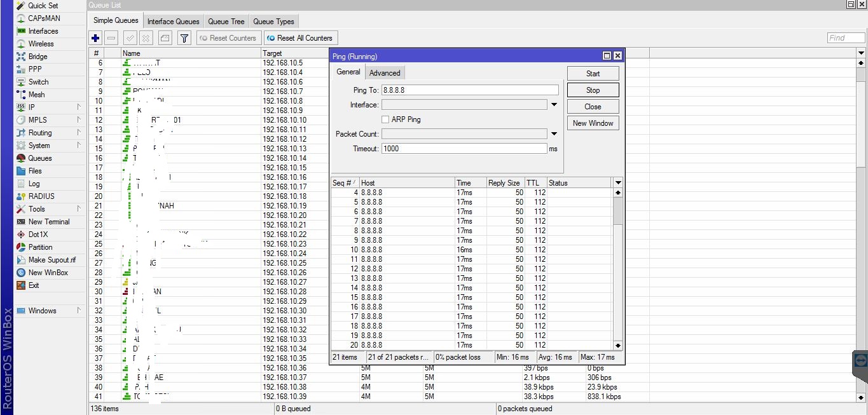Select ping result row sequence 10
Image resolution: width=868 pixels, height=415 pixels.
point(472,250)
